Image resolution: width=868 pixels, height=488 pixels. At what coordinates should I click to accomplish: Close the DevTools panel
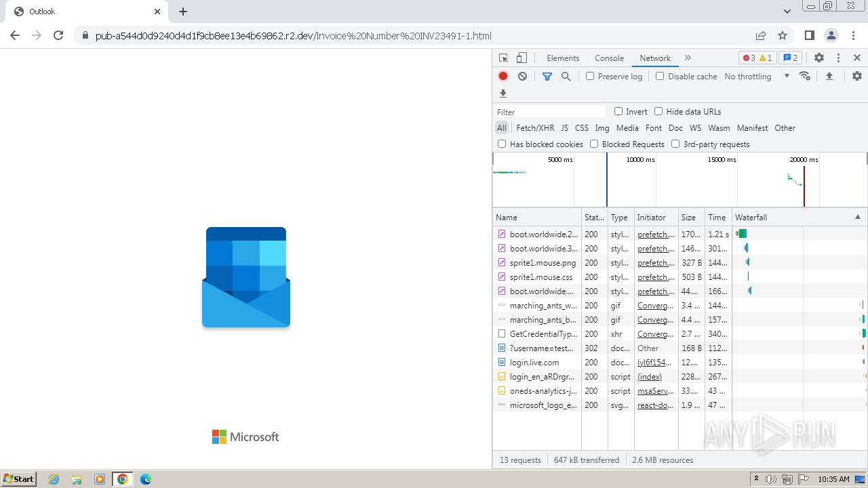(x=857, y=58)
